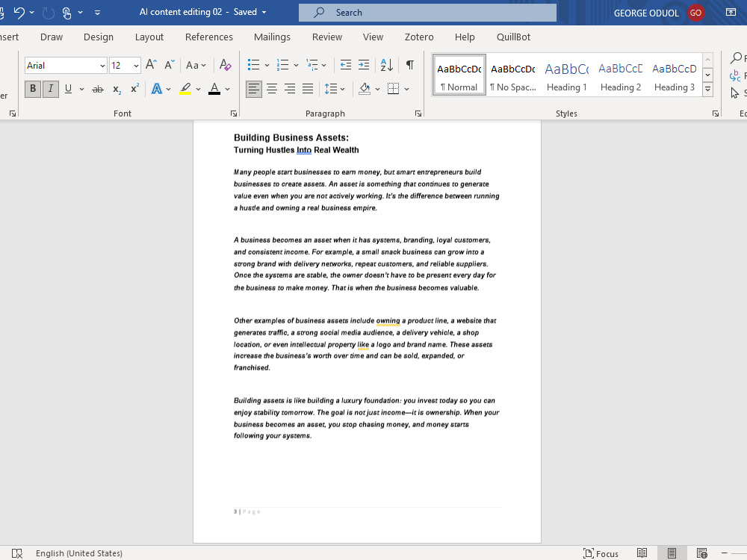The image size is (747, 560).
Task: Decrease paragraph indent
Action: pyautogui.click(x=345, y=65)
